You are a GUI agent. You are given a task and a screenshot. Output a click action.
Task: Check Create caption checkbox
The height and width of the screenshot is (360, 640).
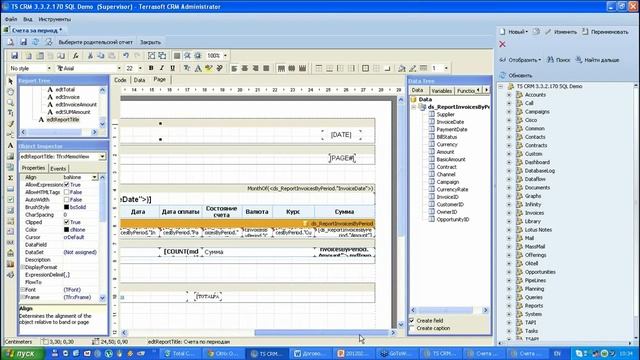tap(412, 328)
